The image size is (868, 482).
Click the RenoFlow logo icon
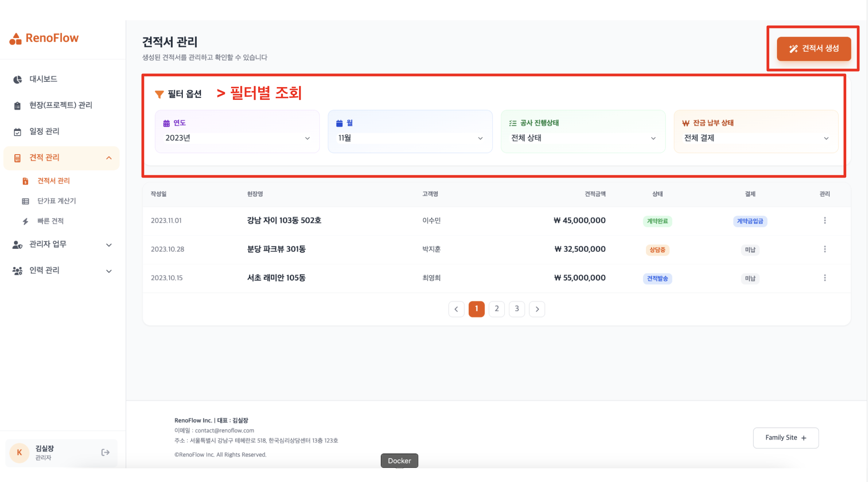tap(16, 38)
